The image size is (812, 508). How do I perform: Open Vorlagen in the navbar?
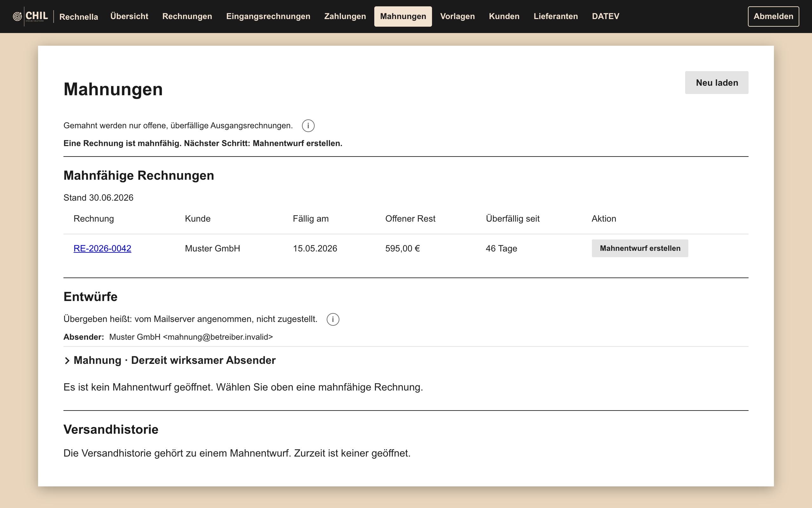[457, 16]
